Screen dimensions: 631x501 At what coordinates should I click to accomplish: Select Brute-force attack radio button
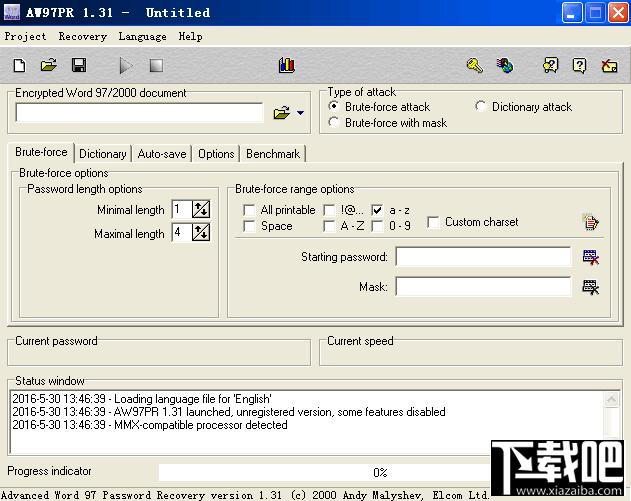tap(334, 107)
